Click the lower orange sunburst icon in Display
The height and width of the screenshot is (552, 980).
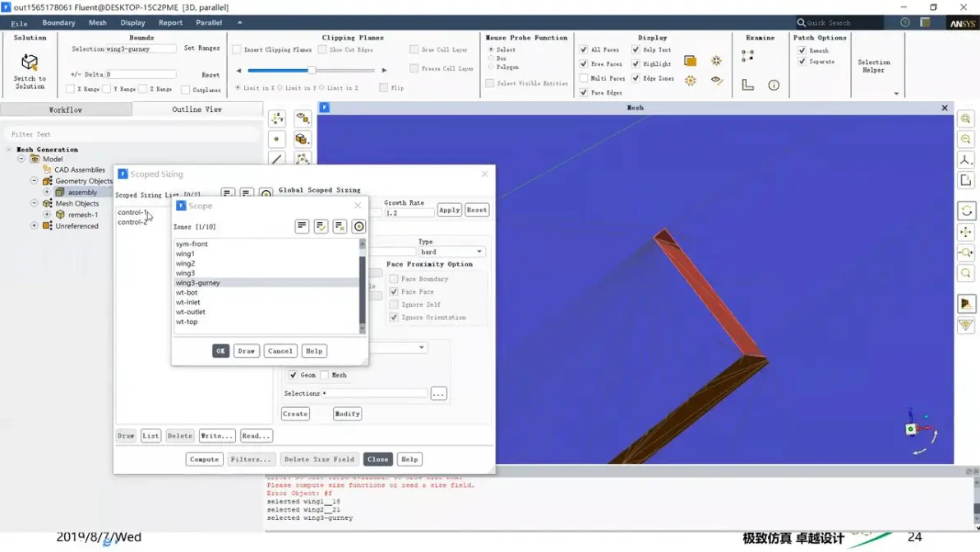tap(690, 81)
